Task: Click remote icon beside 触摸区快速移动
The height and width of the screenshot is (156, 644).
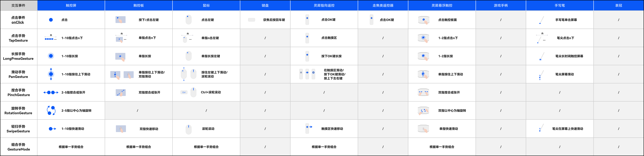Action: [x=309, y=128]
